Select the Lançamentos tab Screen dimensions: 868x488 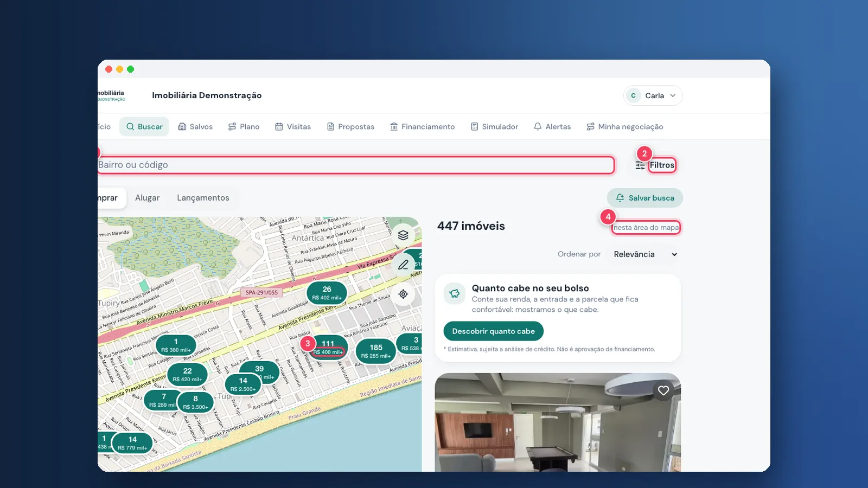coord(203,198)
